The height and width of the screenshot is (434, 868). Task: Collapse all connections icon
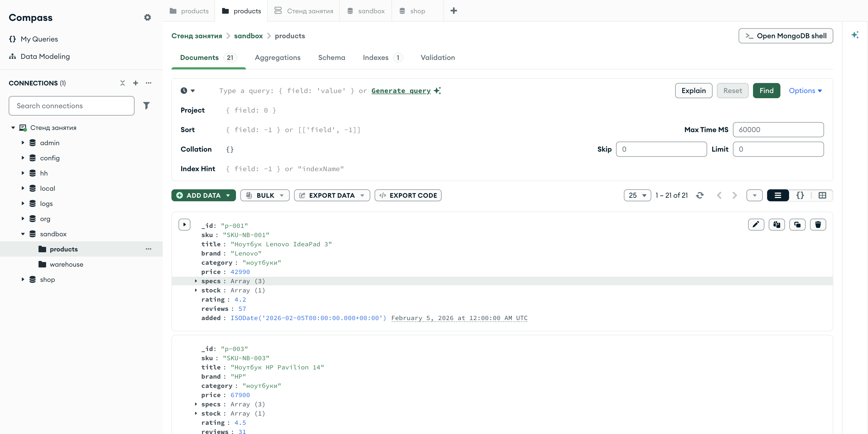(123, 83)
